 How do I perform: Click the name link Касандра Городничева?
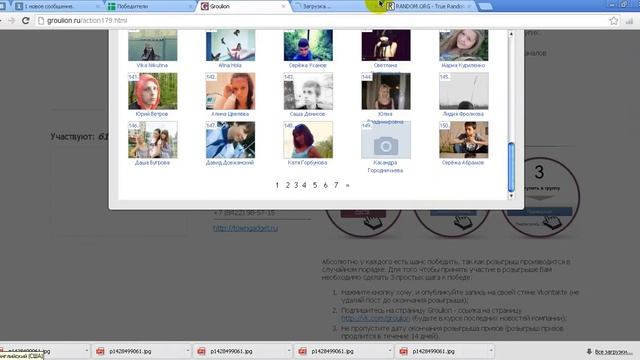(385, 167)
